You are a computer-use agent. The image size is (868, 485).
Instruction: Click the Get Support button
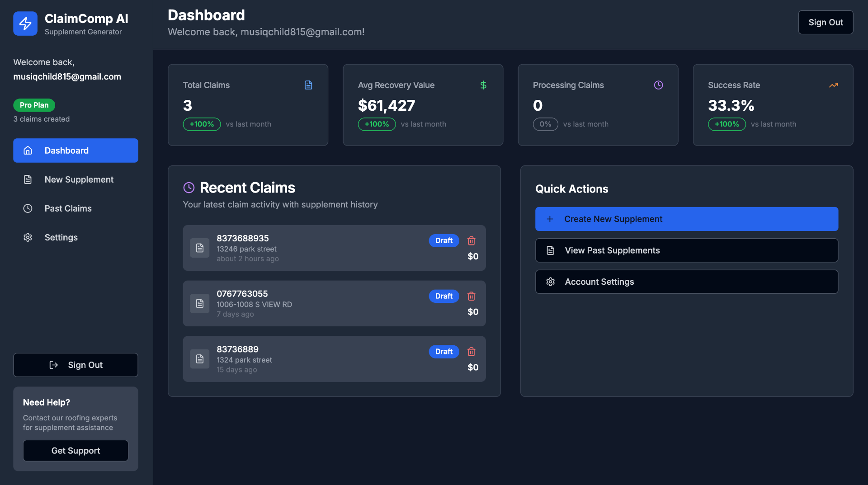[x=75, y=451]
